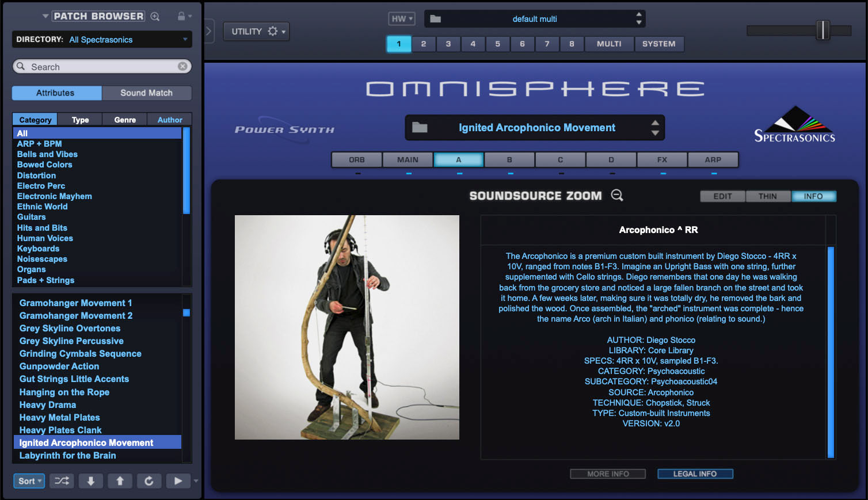Image resolution: width=868 pixels, height=500 pixels.
Task: Open the Sort dropdown
Action: click(x=29, y=481)
